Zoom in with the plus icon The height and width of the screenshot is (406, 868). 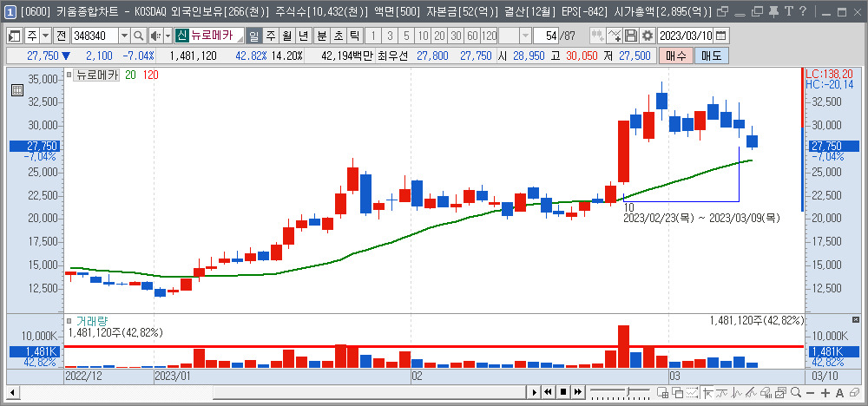[825, 392]
